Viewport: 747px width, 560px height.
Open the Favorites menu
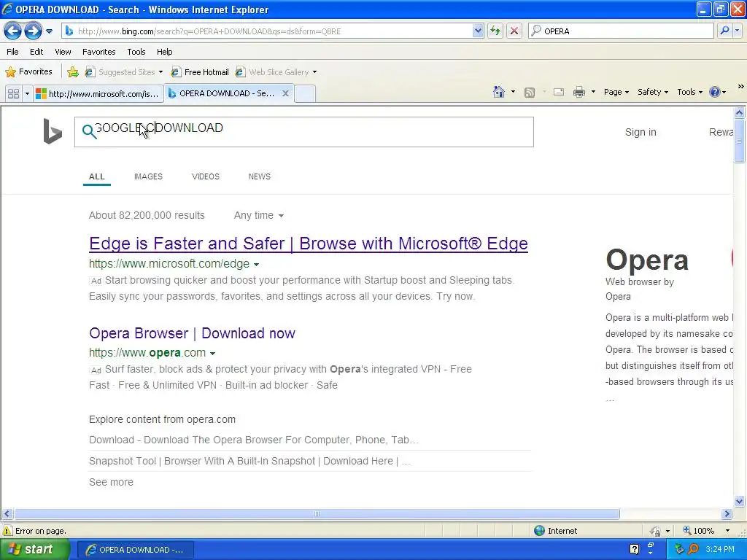pyautogui.click(x=99, y=52)
